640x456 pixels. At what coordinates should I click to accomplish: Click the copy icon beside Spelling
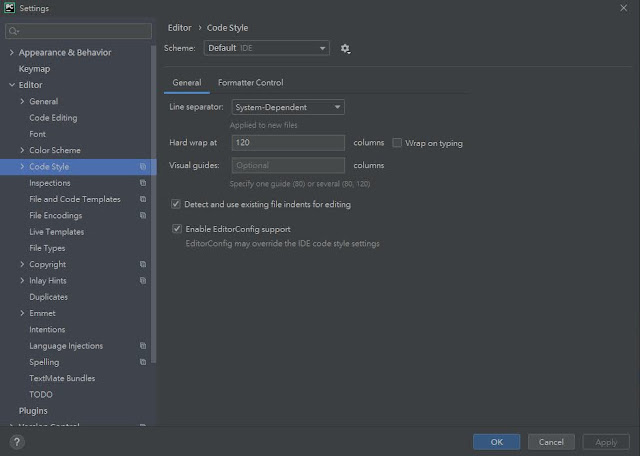(143, 362)
